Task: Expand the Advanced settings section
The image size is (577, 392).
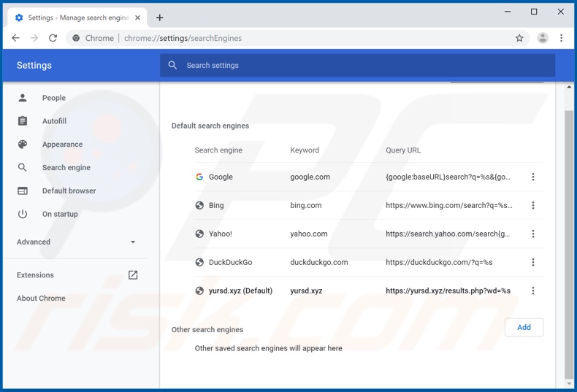Action: [133, 242]
